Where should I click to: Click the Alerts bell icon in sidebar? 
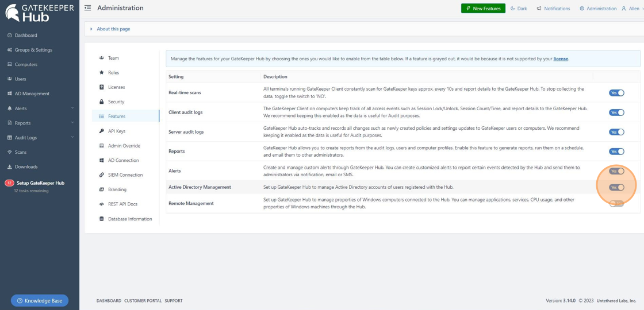10,108
